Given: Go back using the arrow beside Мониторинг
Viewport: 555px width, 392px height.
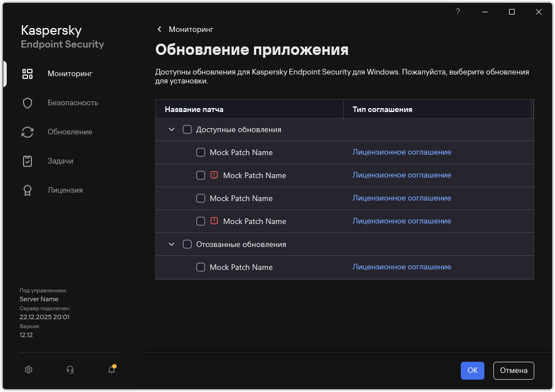Looking at the screenshot, I should tap(159, 29).
